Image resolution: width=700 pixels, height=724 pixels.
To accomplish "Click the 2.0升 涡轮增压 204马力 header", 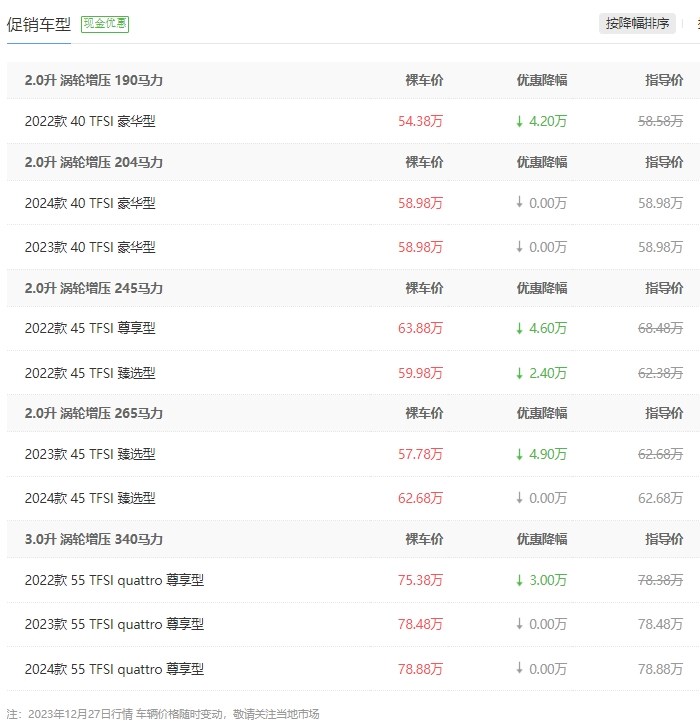I will [x=94, y=163].
